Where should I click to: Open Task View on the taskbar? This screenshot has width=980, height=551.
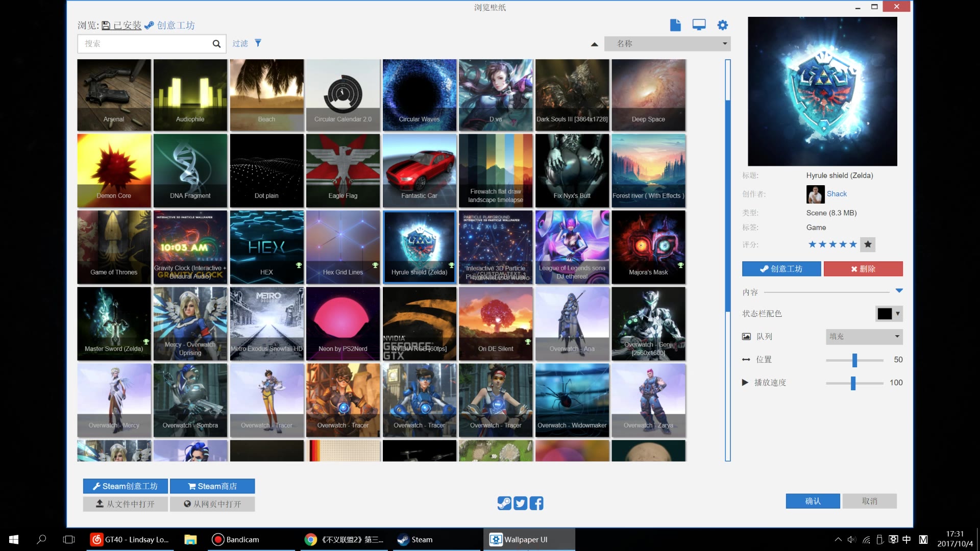[69, 539]
